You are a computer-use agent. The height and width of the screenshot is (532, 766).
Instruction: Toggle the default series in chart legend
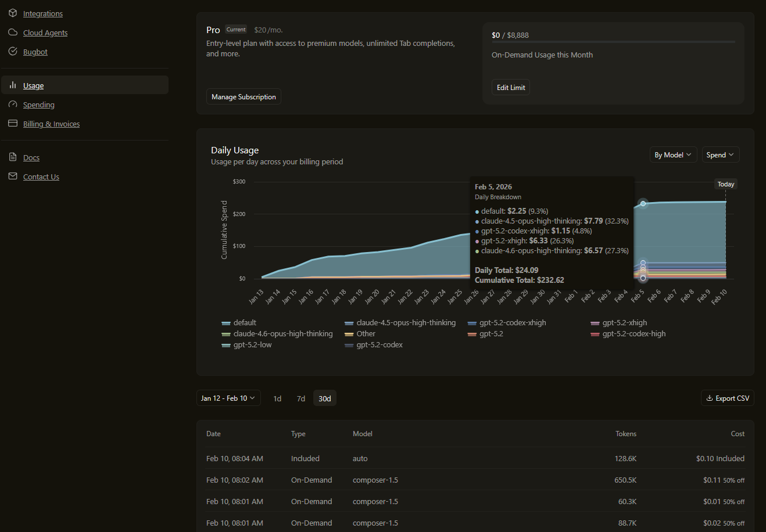(x=239, y=323)
